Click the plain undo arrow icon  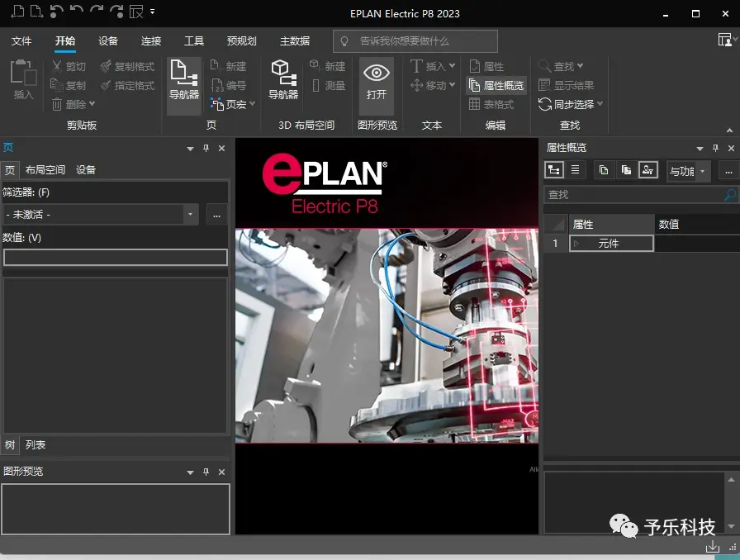tap(77, 12)
